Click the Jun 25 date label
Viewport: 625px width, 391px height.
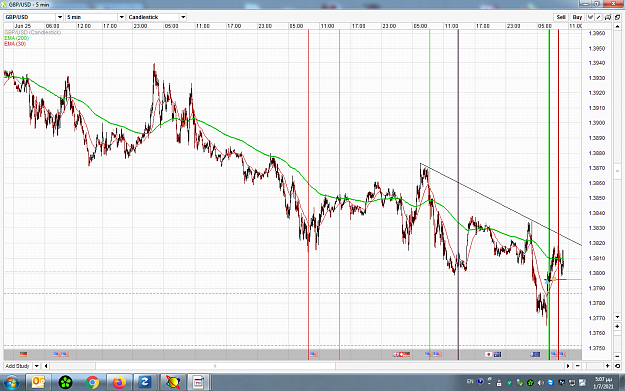23,26
